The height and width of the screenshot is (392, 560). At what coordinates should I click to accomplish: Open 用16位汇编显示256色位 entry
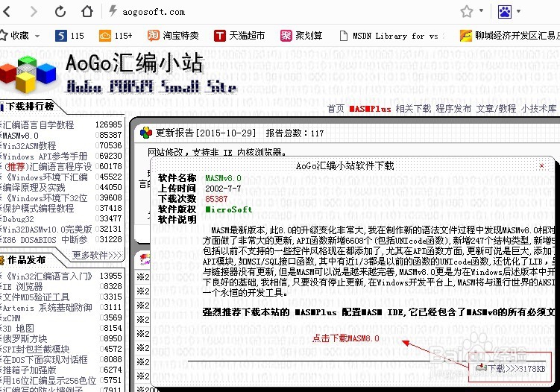tap(49, 380)
